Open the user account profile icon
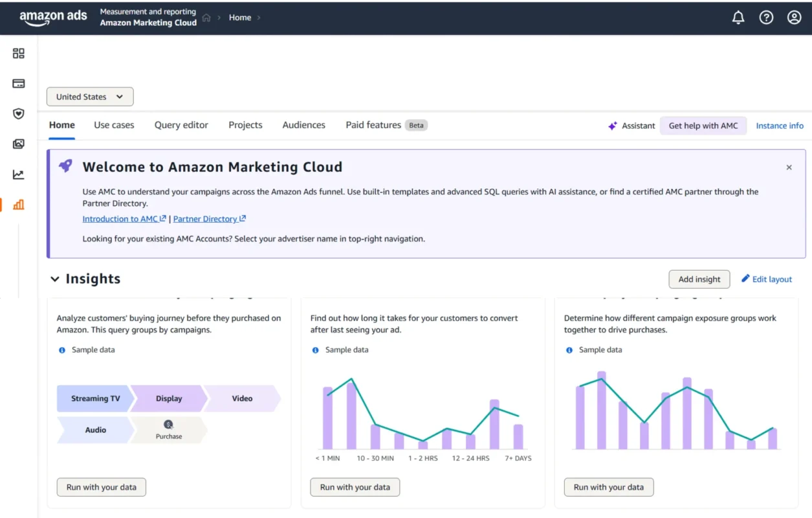This screenshot has height=518, width=812. pyautogui.click(x=794, y=17)
